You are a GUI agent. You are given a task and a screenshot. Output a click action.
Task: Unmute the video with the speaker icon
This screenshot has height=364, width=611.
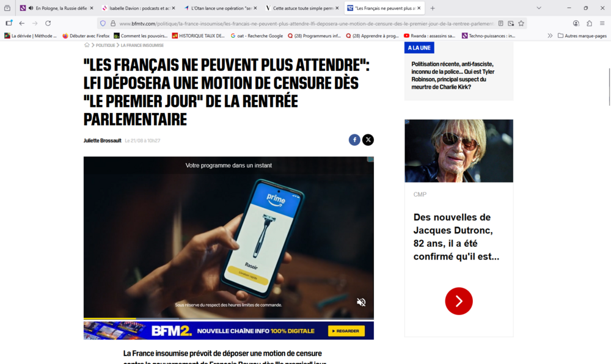[361, 302]
